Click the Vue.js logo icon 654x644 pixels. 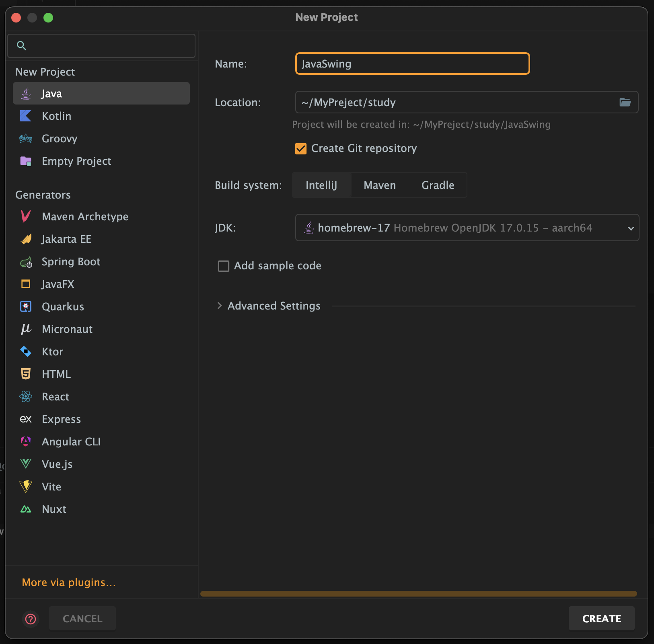pyautogui.click(x=26, y=464)
